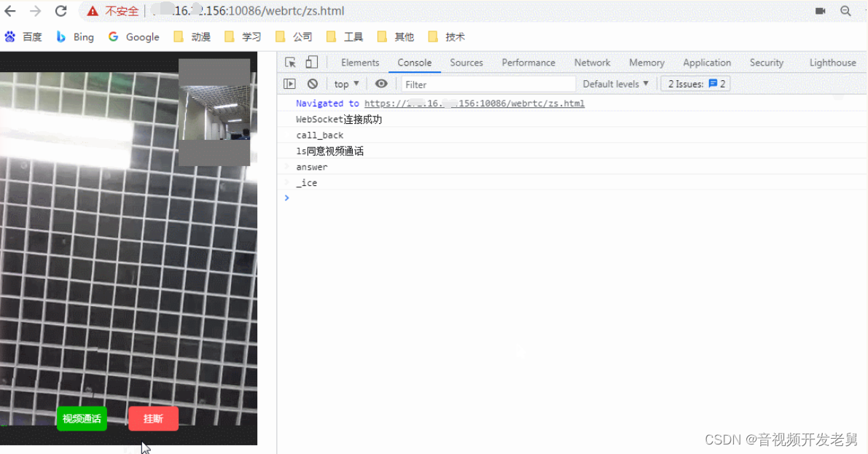Switch to the Performance tab
The image size is (868, 454).
click(x=528, y=63)
